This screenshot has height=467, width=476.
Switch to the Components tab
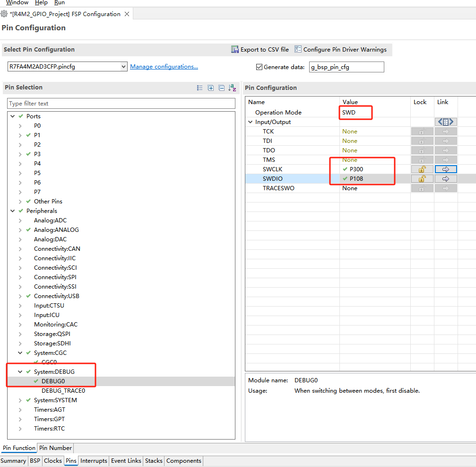tap(184, 461)
